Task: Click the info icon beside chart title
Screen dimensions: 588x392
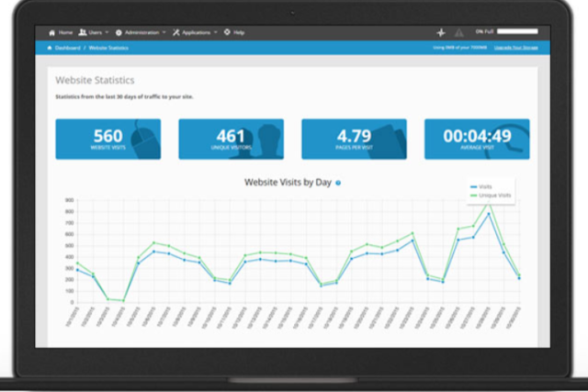Action: (x=338, y=183)
